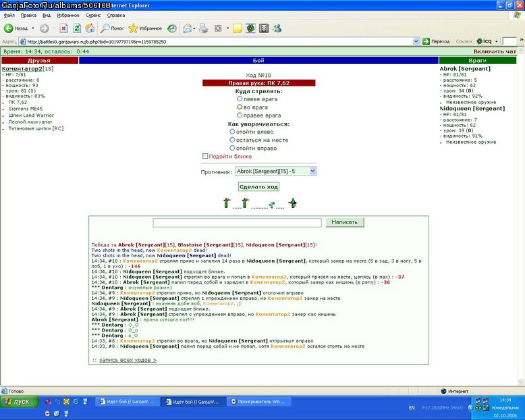Image resolution: width=525 pixels, height=420 pixels.
Task: Click the IE Back arrow button
Action: tap(9, 28)
